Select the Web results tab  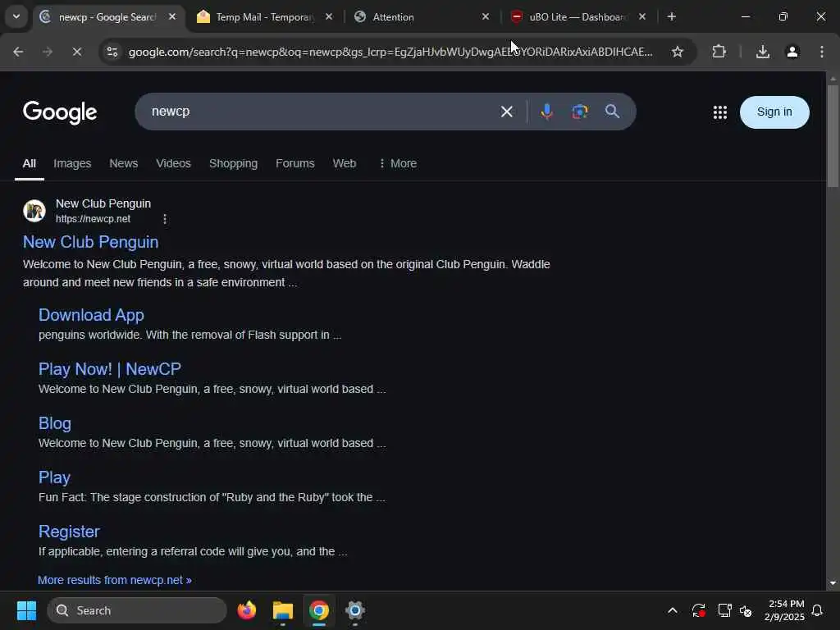345,163
